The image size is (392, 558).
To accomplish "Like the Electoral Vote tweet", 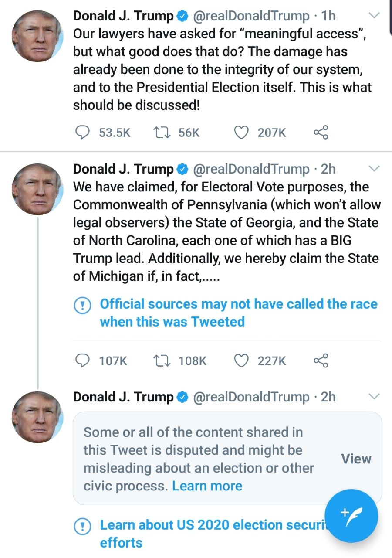I will tap(242, 361).
